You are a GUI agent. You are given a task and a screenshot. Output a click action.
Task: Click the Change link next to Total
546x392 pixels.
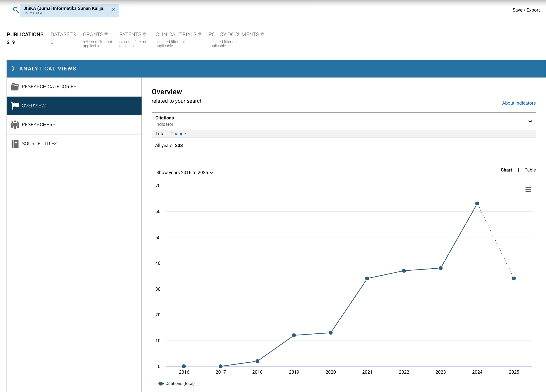[x=178, y=134]
